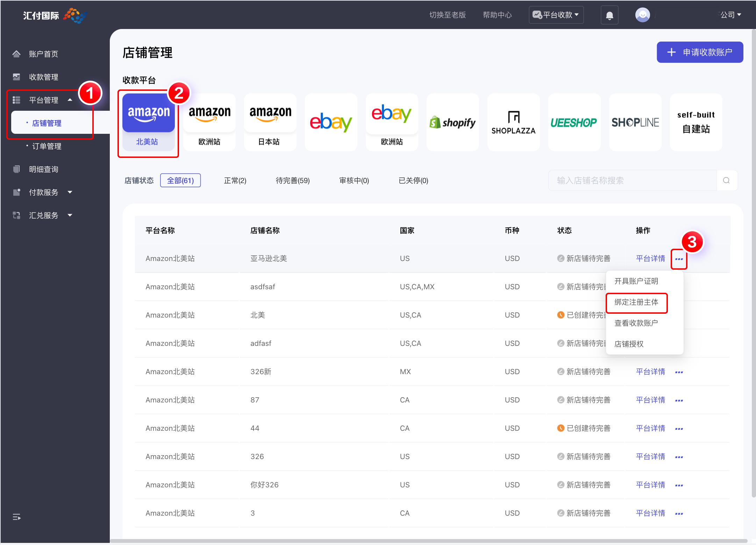Open the notification bell
Image resolution: width=756 pixels, height=545 pixels.
(609, 15)
